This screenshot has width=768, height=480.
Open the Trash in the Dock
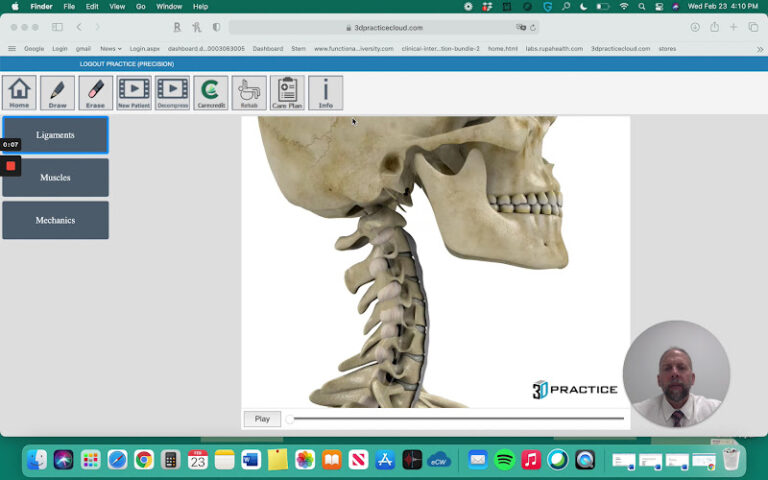point(731,459)
